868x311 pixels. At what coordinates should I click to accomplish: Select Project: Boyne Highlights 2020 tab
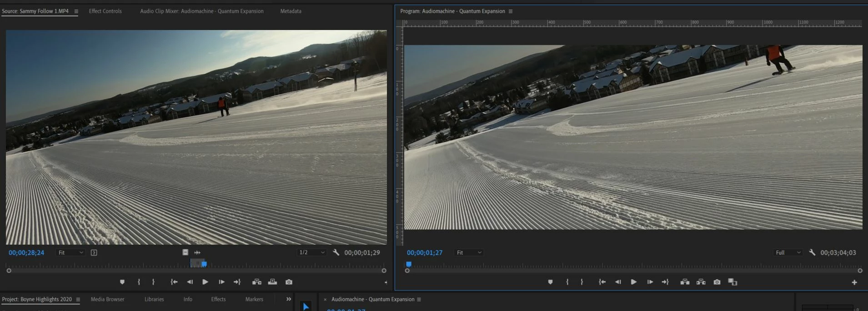37,299
